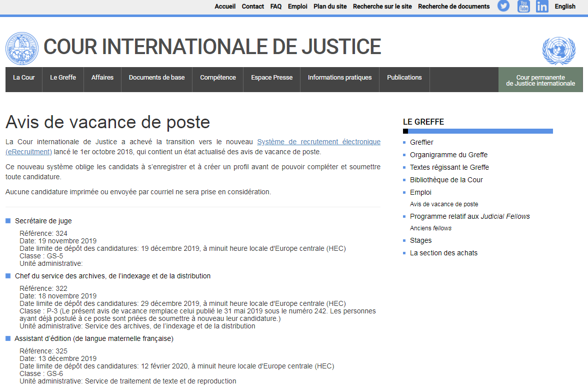
Task: Open the FAQ page
Action: 275,7
